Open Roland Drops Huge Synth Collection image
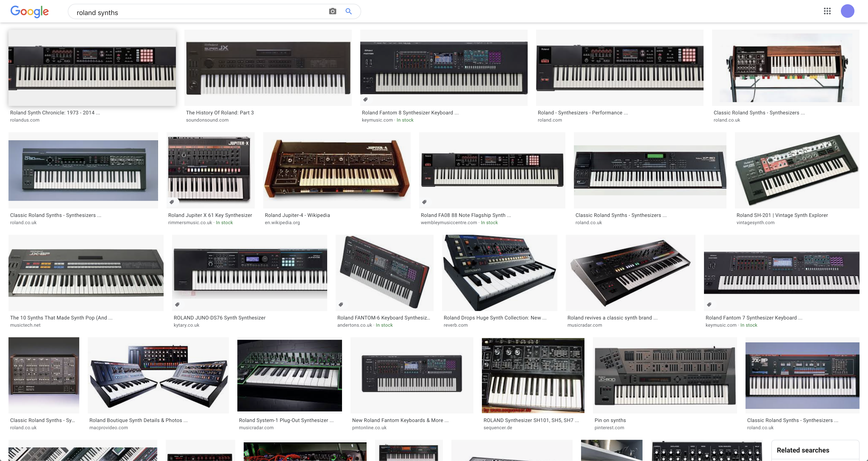Image resolution: width=868 pixels, height=461 pixels. tap(499, 273)
